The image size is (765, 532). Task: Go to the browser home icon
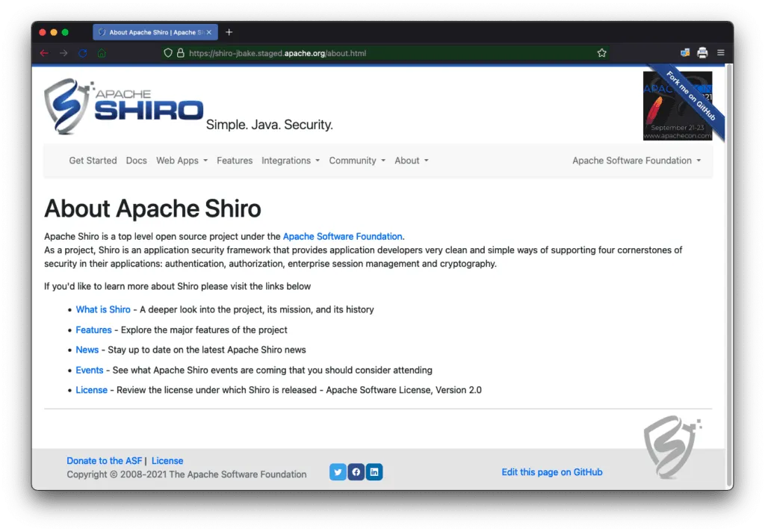tap(102, 53)
